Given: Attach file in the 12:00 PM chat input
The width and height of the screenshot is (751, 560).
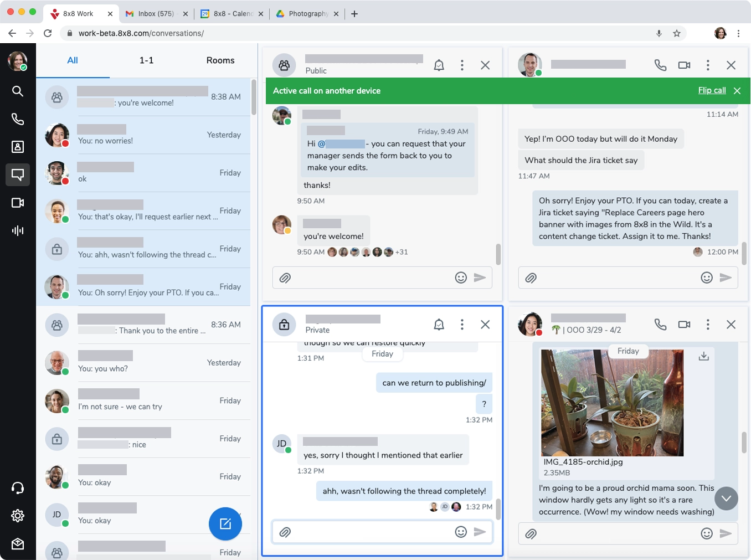Looking at the screenshot, I should [x=531, y=278].
